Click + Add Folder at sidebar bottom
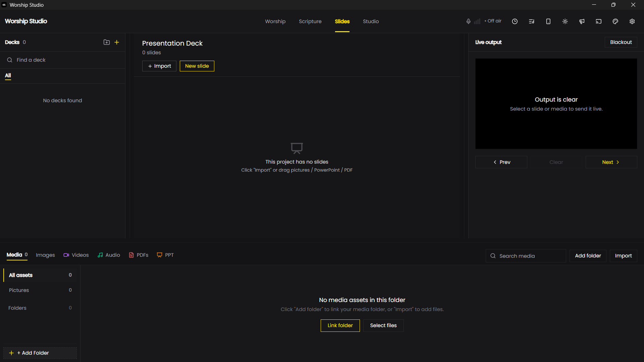 pos(40,353)
